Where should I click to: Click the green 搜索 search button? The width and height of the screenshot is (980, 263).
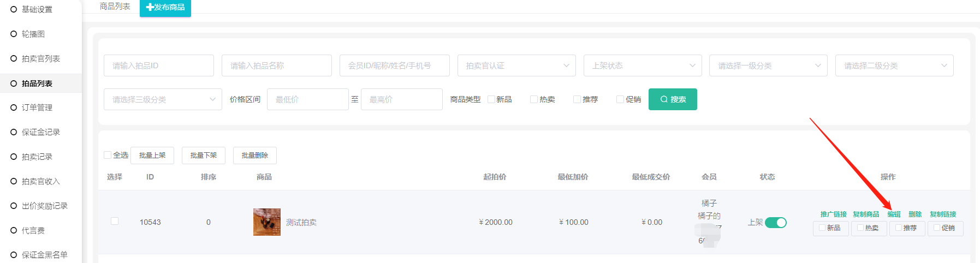[672, 99]
